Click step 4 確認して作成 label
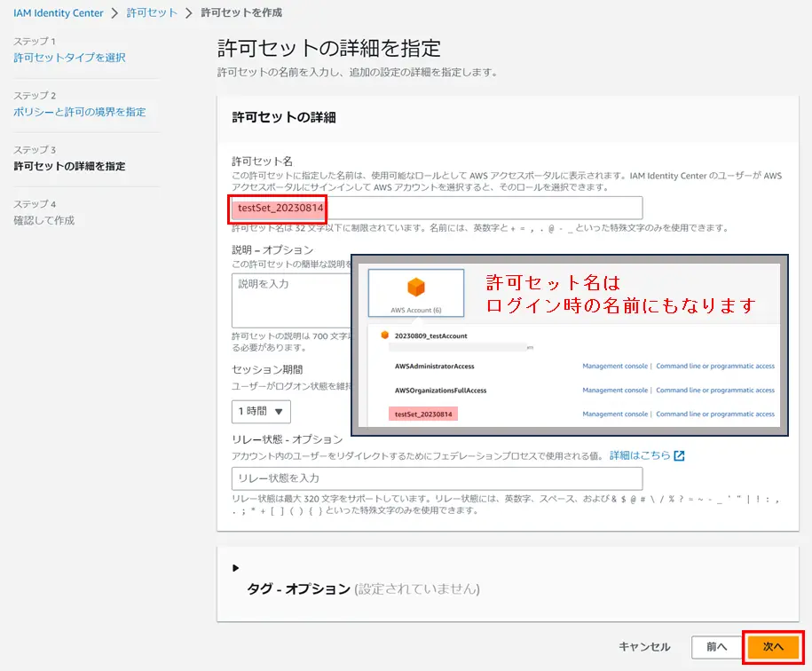Screen dimensions: 812x671 pyautogui.click(x=44, y=220)
